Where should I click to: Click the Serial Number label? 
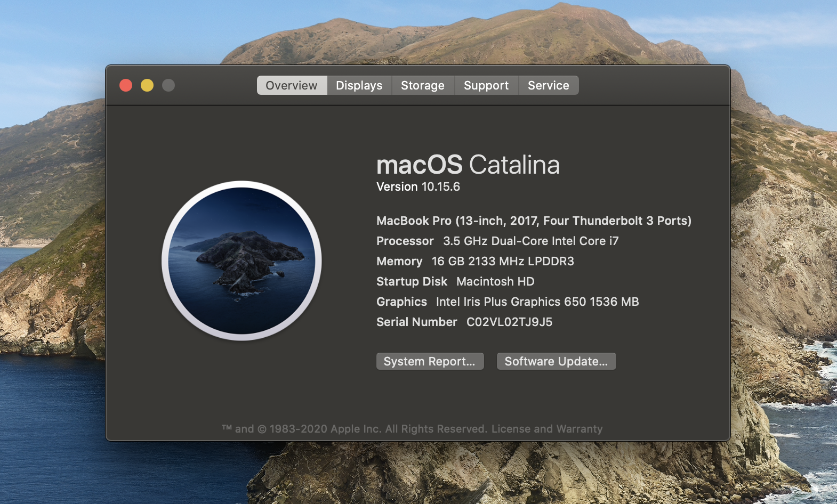[x=416, y=322]
